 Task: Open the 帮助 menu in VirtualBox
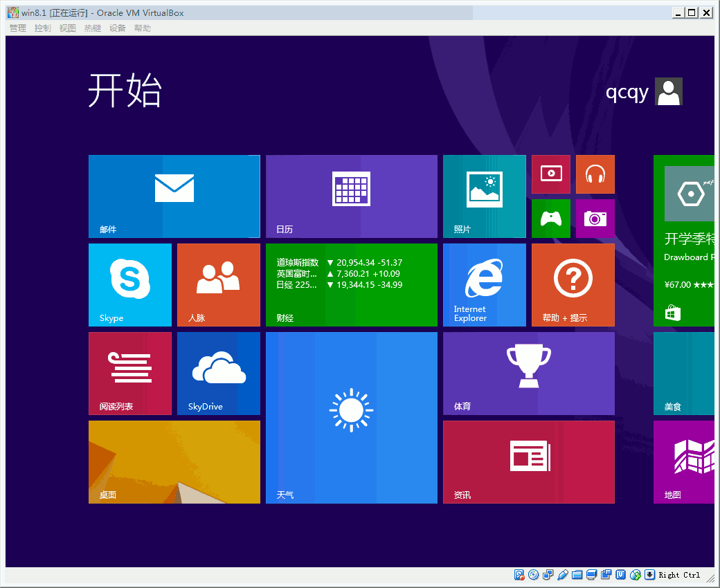pos(143,28)
